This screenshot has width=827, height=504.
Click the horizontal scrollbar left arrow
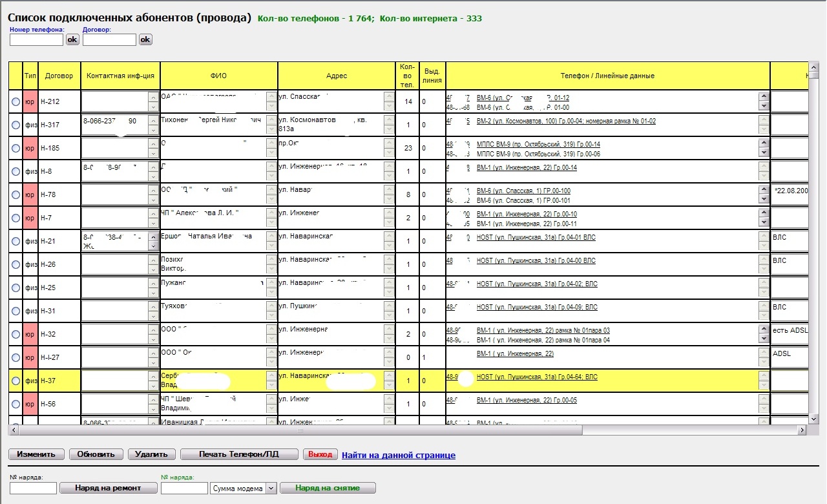tap(14, 430)
